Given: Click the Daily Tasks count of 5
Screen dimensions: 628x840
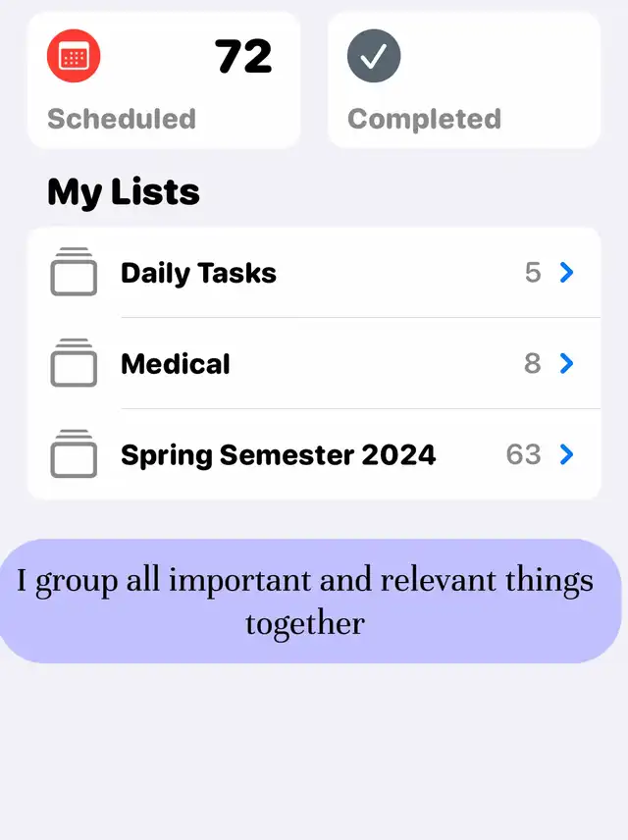Looking at the screenshot, I should pyautogui.click(x=533, y=272).
